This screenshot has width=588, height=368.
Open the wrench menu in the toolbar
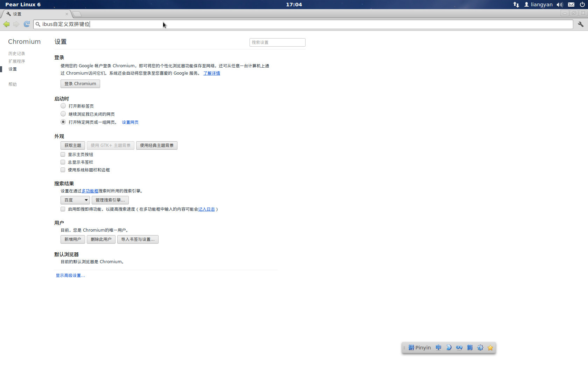click(581, 24)
